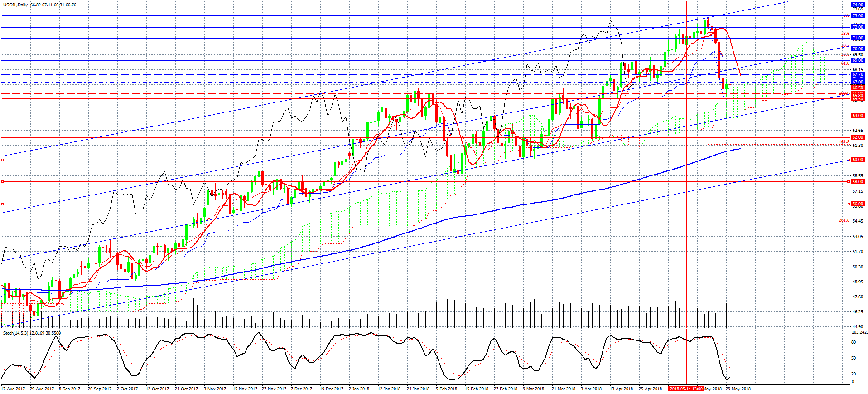Select the blue 67.70 price level tag

[858, 74]
